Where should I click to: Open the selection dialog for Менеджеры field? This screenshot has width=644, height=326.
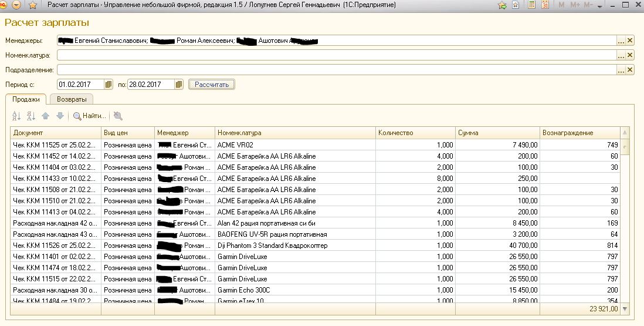[621, 41]
